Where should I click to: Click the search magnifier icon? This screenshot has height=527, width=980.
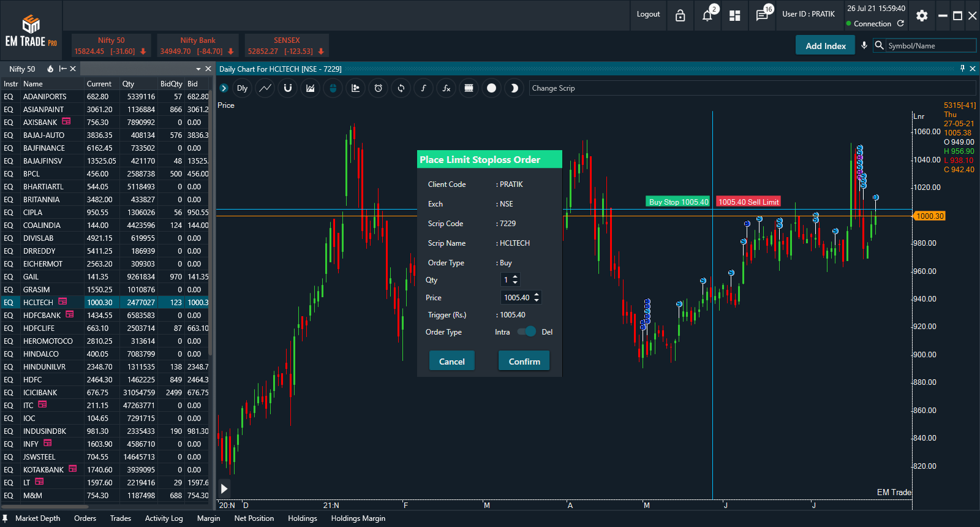pos(879,45)
